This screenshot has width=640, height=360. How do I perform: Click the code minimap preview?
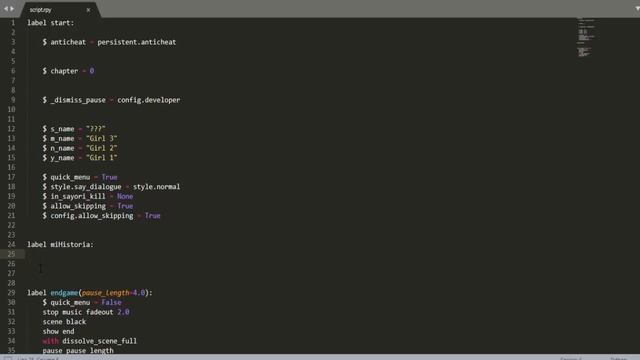586,37
